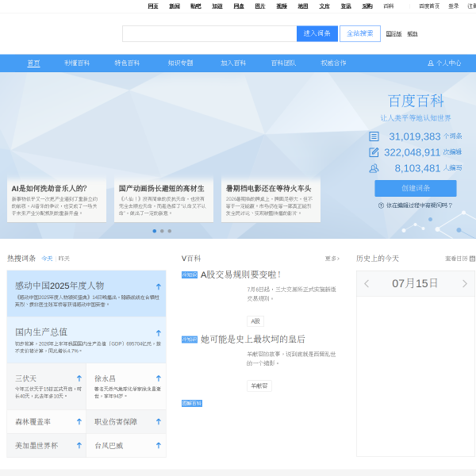Open the 帮助 link near search
Screen dimensions: 476x476
[413, 34]
